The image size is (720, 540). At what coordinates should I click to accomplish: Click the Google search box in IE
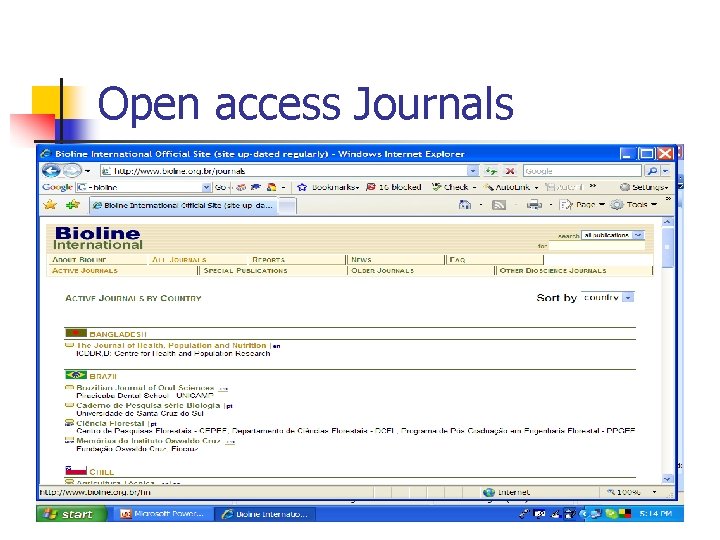click(582, 171)
